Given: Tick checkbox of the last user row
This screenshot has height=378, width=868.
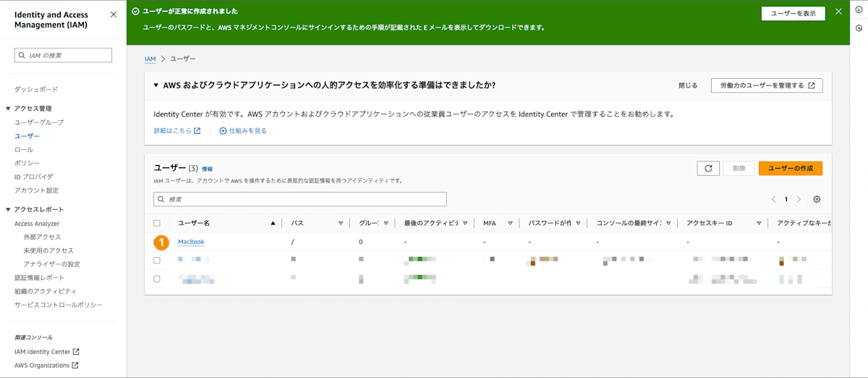Looking at the screenshot, I should (157, 279).
